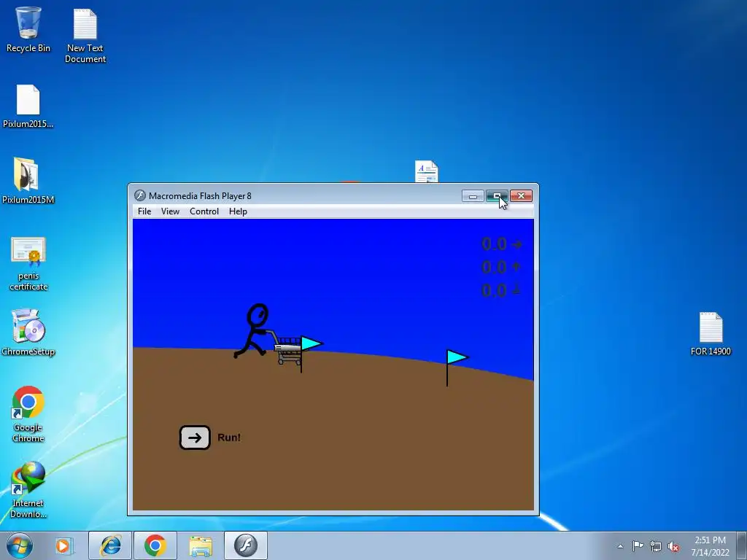Screen dimensions: 747x560
Task: Open the Control menu in Flash Player
Action: tap(204, 211)
